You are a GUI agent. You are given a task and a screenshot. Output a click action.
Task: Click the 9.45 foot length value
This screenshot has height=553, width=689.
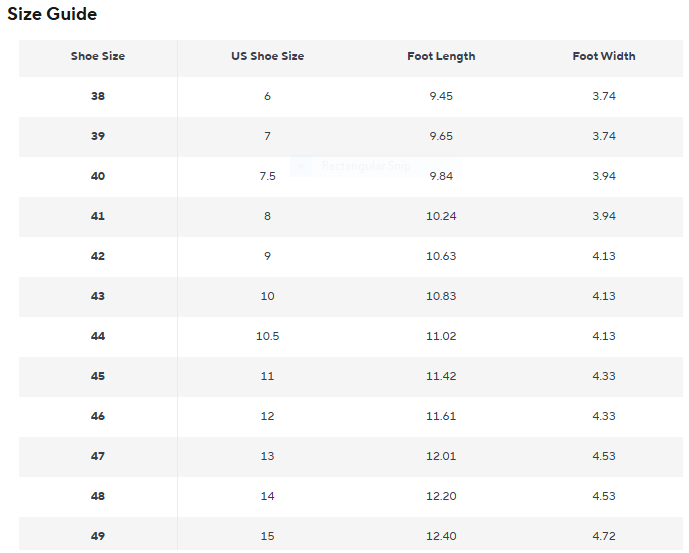(441, 96)
